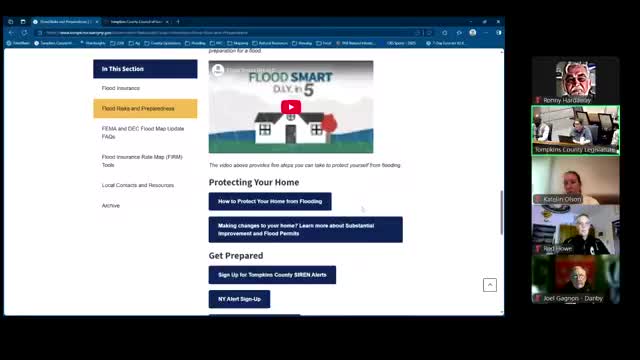The height and width of the screenshot is (360, 640).
Task: Select Flood Risks and Preparedness menu item
Action: pos(145,109)
